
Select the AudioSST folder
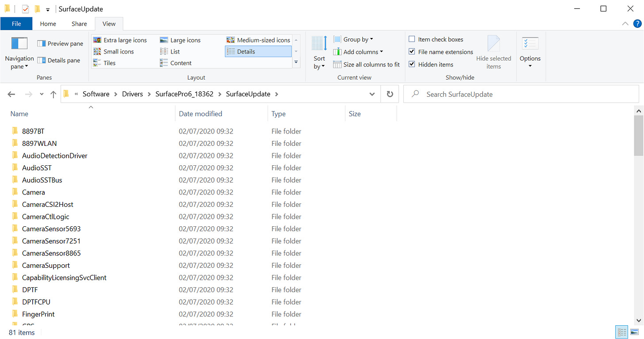point(37,168)
